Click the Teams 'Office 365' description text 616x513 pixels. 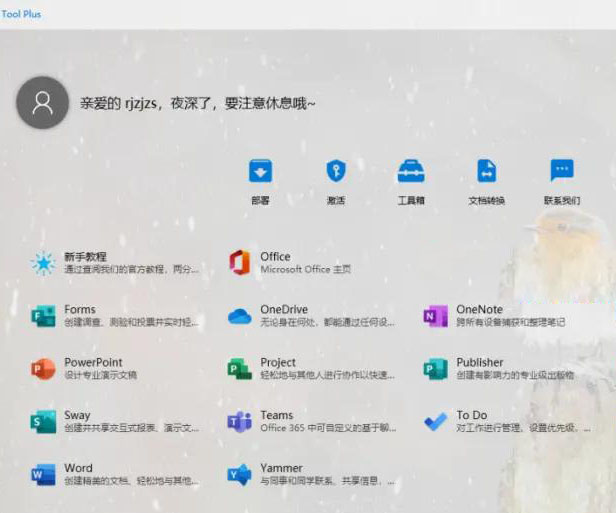[328, 428]
